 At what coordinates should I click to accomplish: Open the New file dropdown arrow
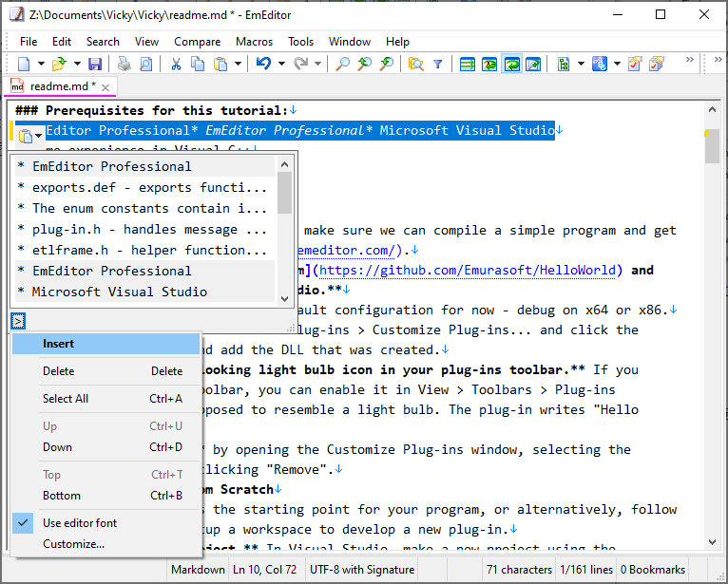(41, 64)
